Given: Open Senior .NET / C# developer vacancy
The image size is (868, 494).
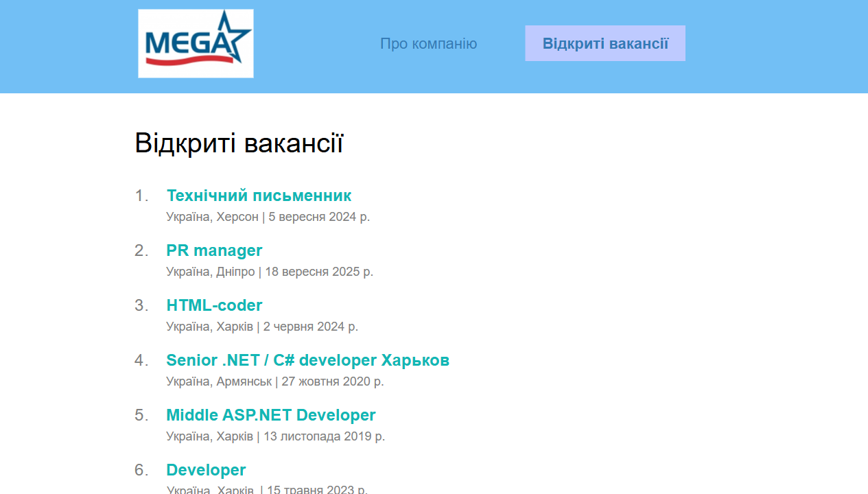Looking at the screenshot, I should pyautogui.click(x=307, y=360).
